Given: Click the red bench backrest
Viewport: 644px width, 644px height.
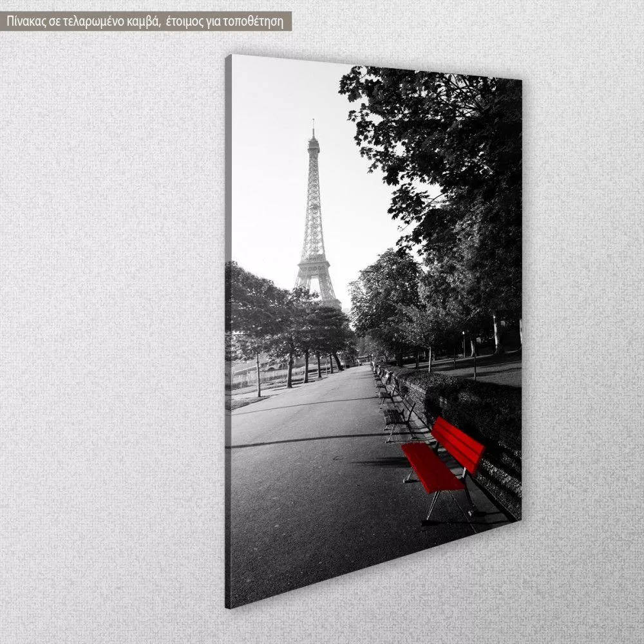Looking at the screenshot, I should click(x=459, y=442).
